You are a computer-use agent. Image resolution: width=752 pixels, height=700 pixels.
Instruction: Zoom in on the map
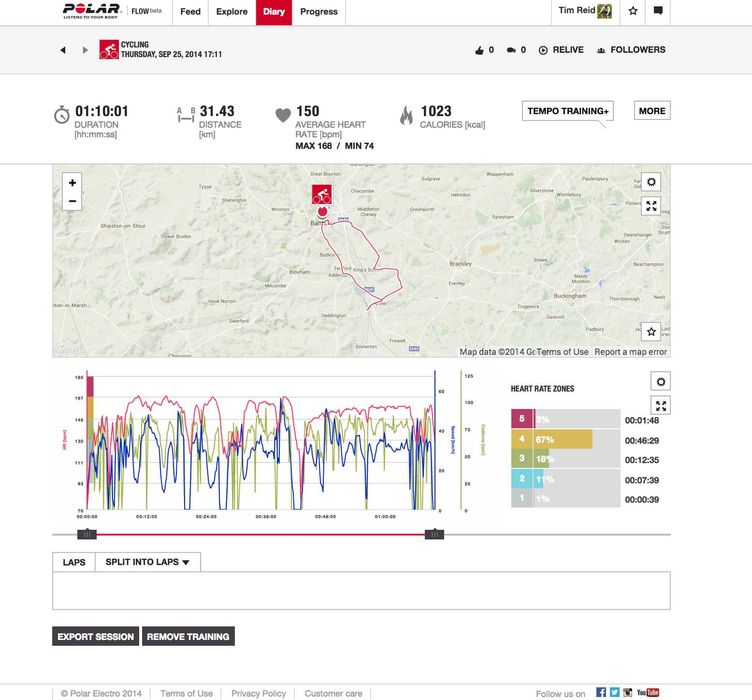click(72, 183)
